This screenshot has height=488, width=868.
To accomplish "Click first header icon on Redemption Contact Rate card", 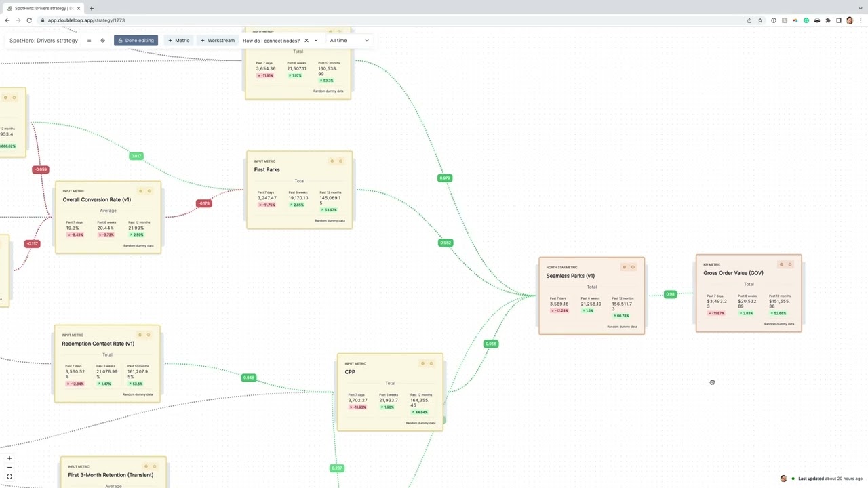I will coord(140,335).
